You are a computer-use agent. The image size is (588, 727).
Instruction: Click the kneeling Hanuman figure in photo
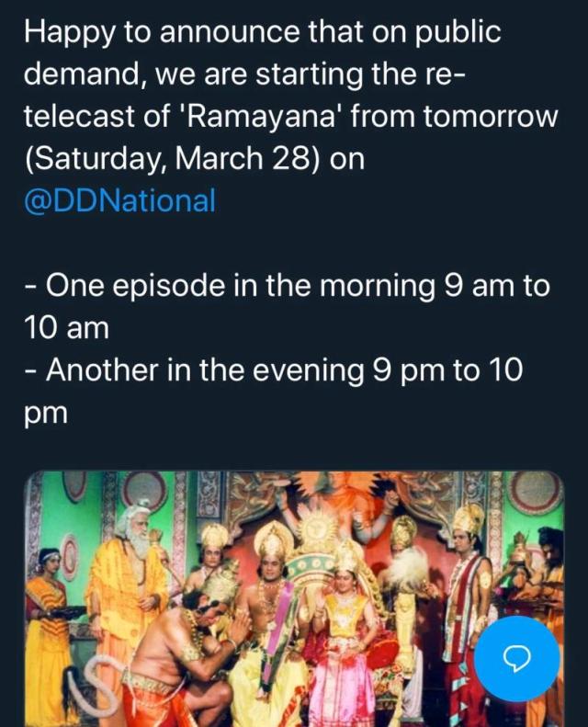(186, 663)
